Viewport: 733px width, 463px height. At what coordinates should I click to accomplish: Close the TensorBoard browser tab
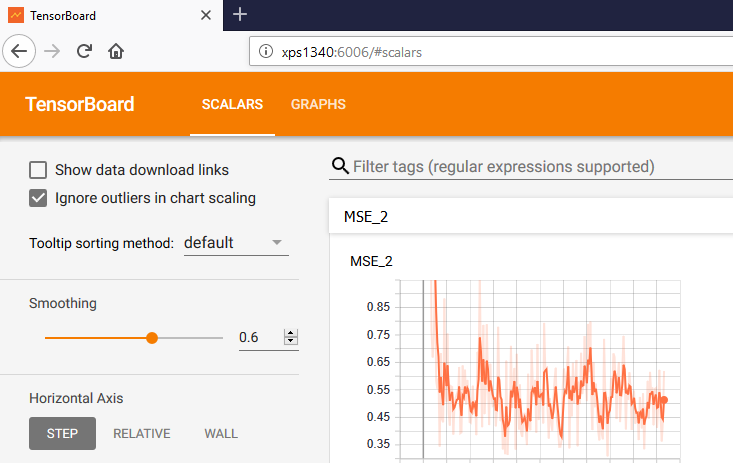click(206, 15)
